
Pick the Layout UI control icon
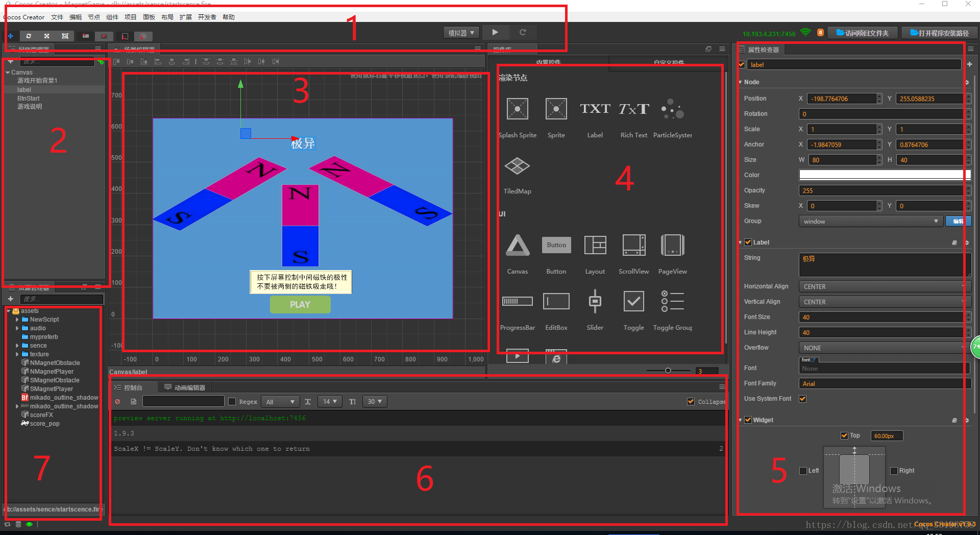[x=595, y=245]
